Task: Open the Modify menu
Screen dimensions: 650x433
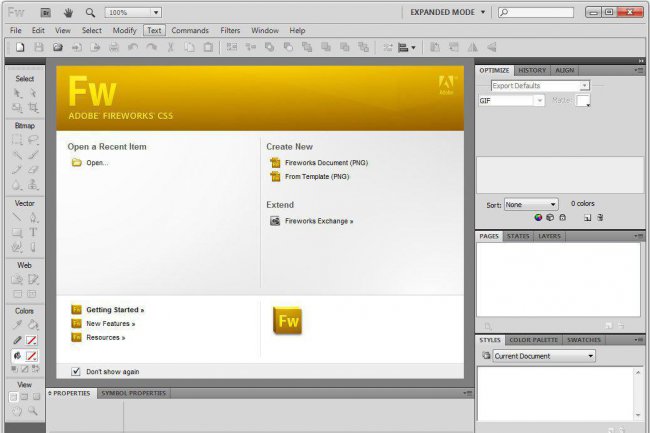Action: pyautogui.click(x=124, y=30)
